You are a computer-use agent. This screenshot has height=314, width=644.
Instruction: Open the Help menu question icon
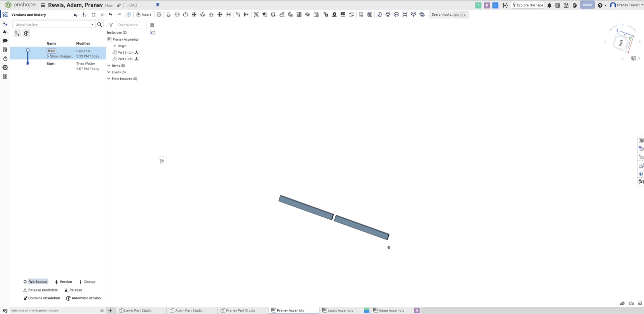click(600, 5)
